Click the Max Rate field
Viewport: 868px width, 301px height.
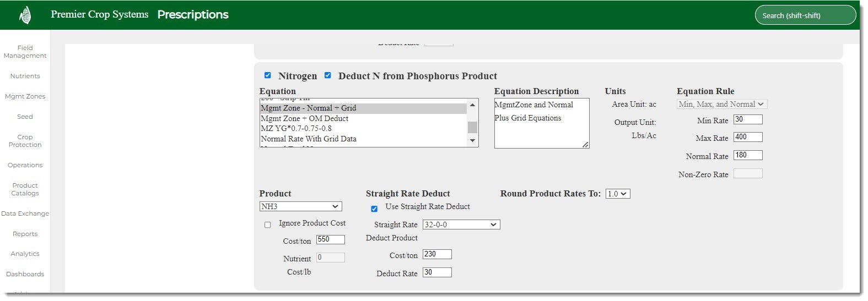(x=747, y=137)
